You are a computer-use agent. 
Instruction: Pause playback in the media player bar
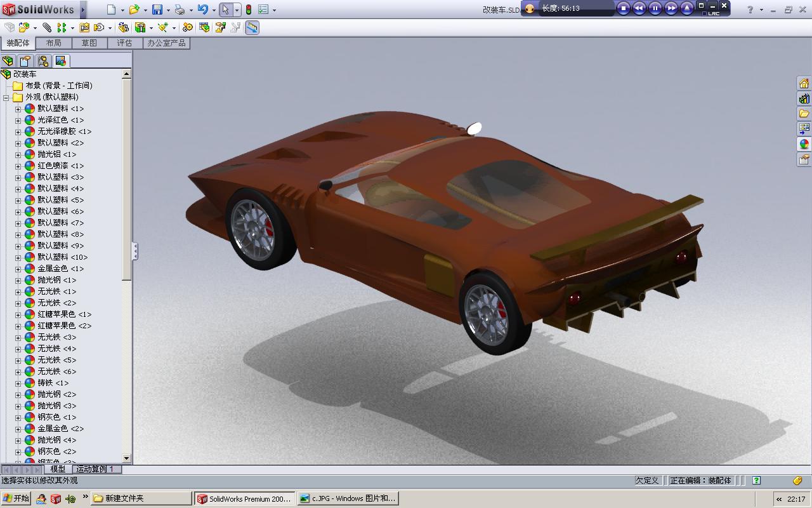click(x=655, y=8)
